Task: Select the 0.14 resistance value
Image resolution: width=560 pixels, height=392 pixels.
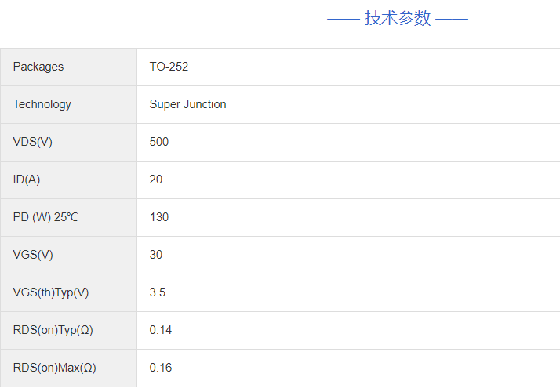Action: (x=161, y=330)
